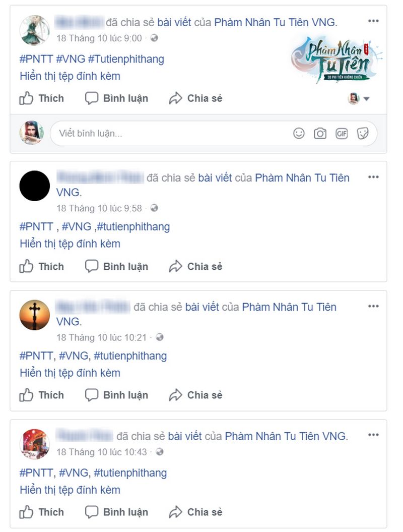403x532 pixels.
Task: Open Phàm Nhân Tu Tiên VNG page link in the 10:43 post
Action: coord(286,436)
